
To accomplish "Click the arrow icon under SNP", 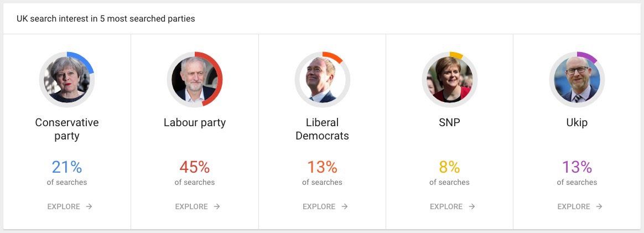I will pos(472,206).
